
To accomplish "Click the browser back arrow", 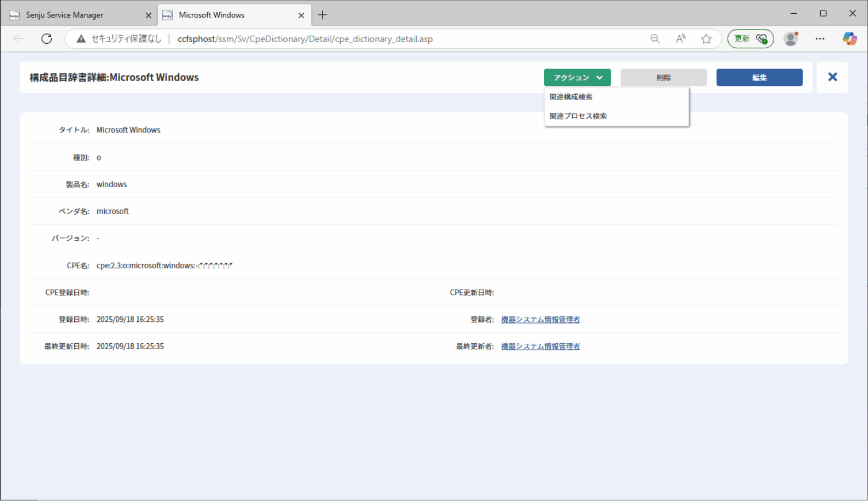I will (18, 39).
